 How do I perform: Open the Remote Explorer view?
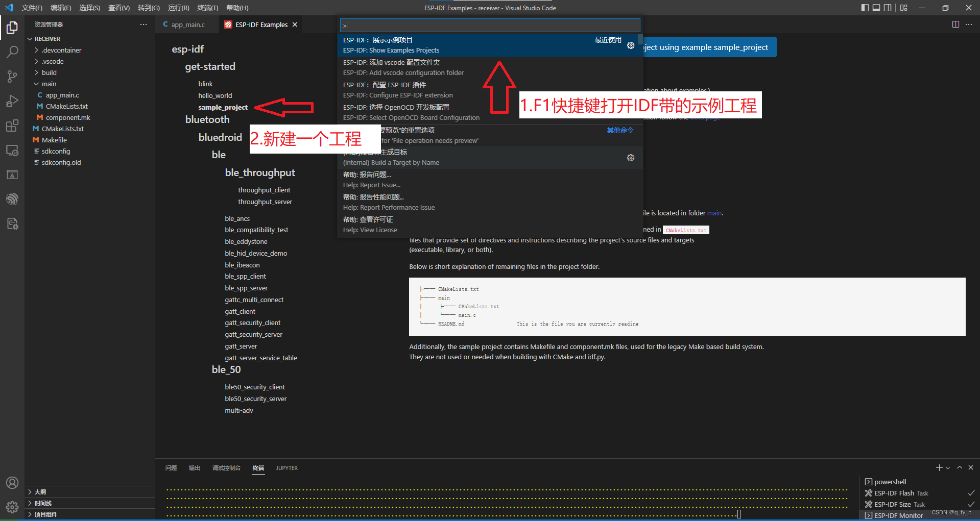[x=12, y=150]
